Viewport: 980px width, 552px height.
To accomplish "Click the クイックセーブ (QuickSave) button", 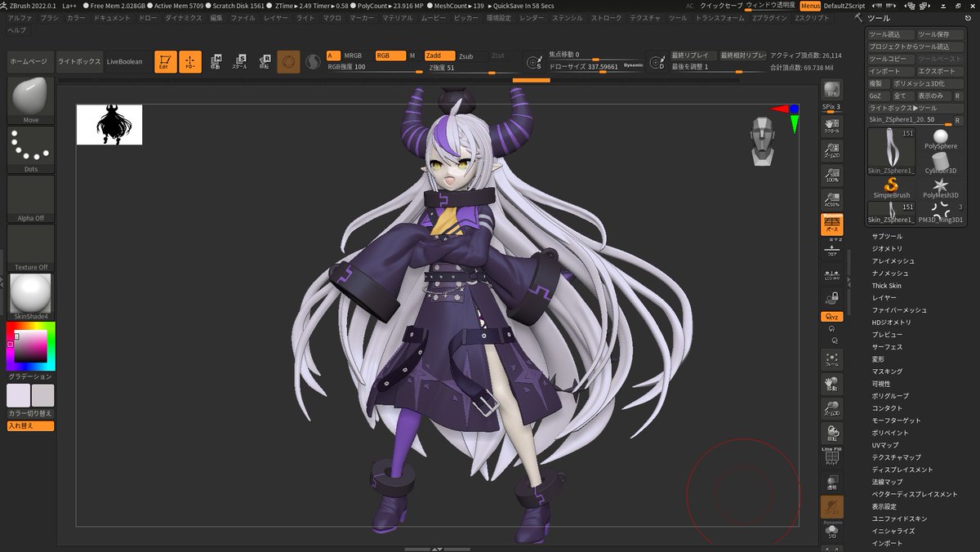I will coord(722,5).
